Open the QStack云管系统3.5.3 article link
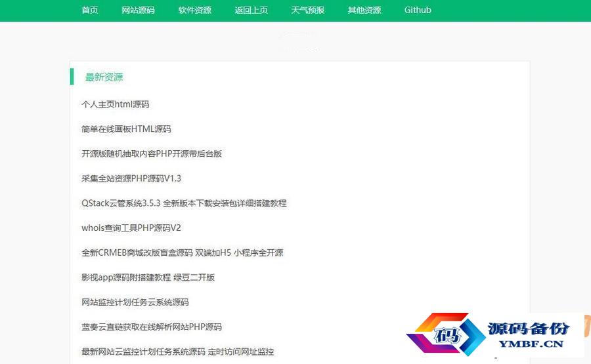 click(184, 203)
